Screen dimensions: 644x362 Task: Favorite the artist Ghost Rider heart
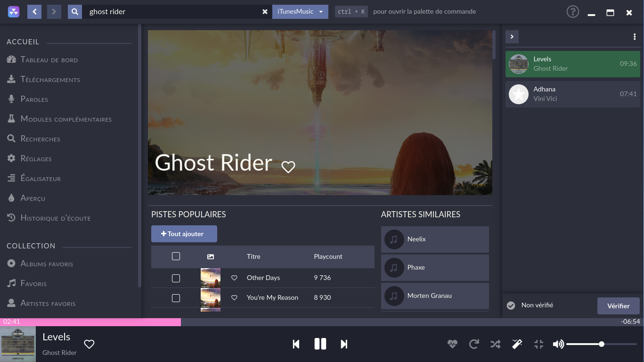coord(288,166)
